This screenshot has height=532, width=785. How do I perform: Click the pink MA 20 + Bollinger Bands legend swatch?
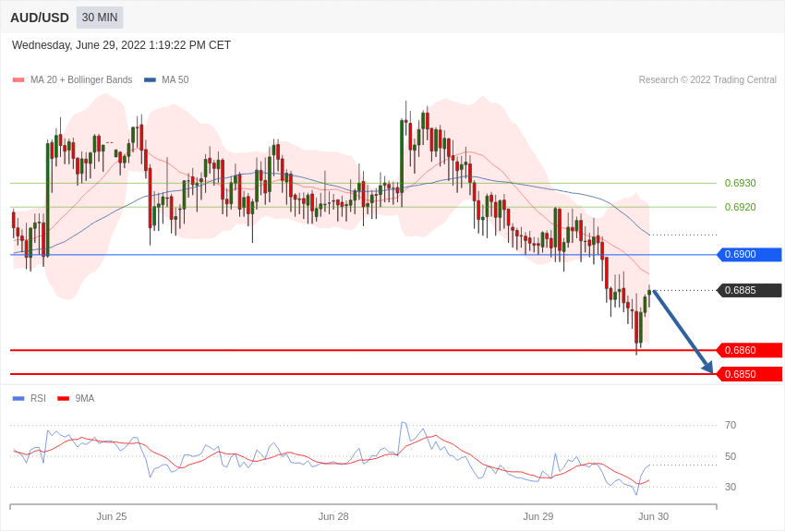click(18, 79)
